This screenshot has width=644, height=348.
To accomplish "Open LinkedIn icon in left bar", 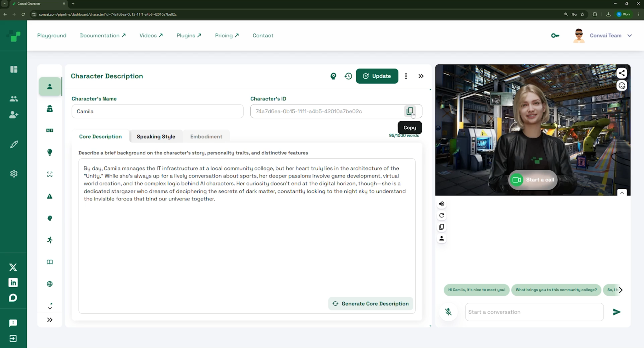I will (x=13, y=283).
